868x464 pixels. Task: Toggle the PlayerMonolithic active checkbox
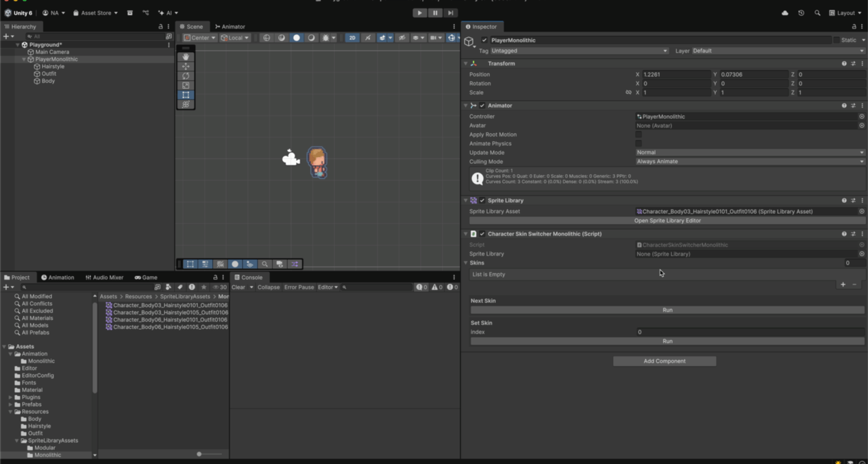(x=484, y=40)
